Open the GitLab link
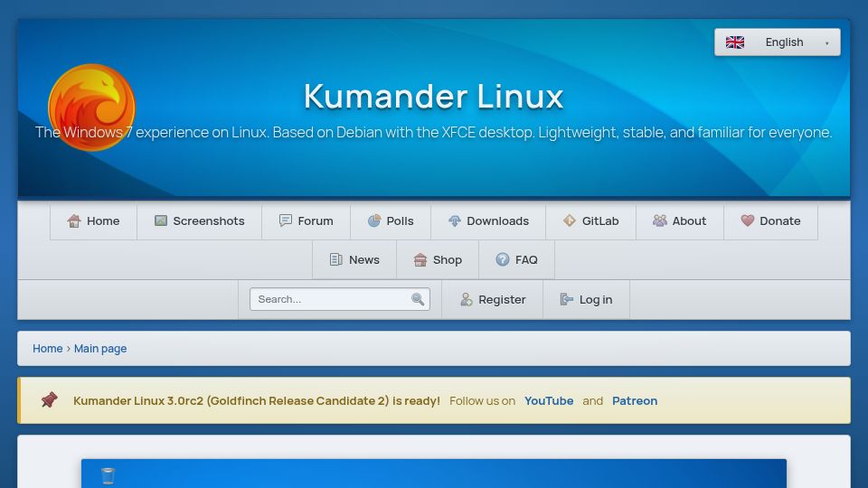Screen dimensions: 868x488 click(x=590, y=221)
